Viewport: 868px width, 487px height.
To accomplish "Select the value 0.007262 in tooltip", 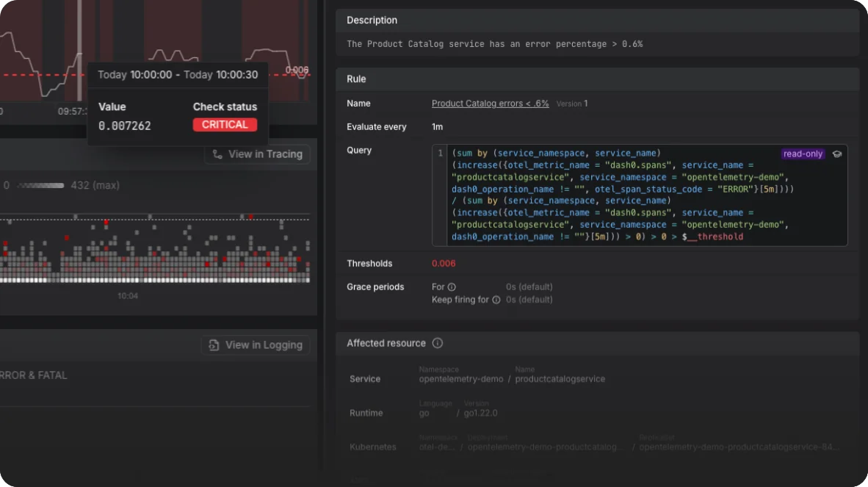I will tap(125, 126).
